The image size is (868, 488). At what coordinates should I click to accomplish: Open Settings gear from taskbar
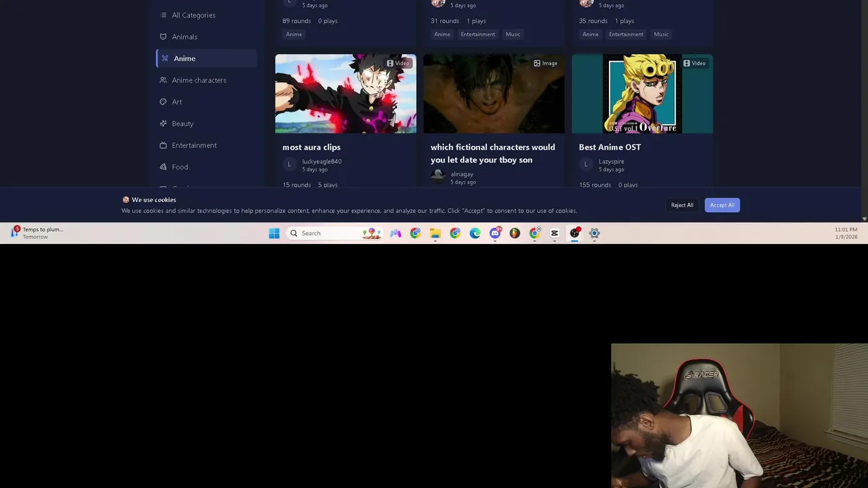594,233
